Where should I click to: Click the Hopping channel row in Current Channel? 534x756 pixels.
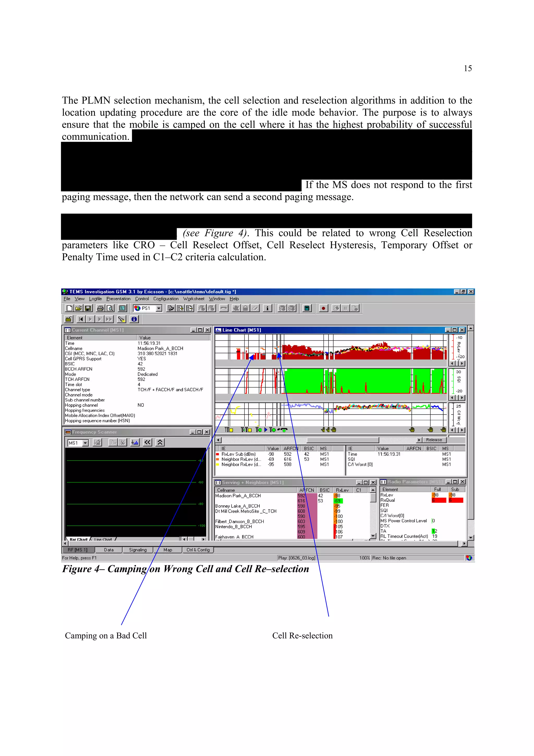click(x=137, y=405)
